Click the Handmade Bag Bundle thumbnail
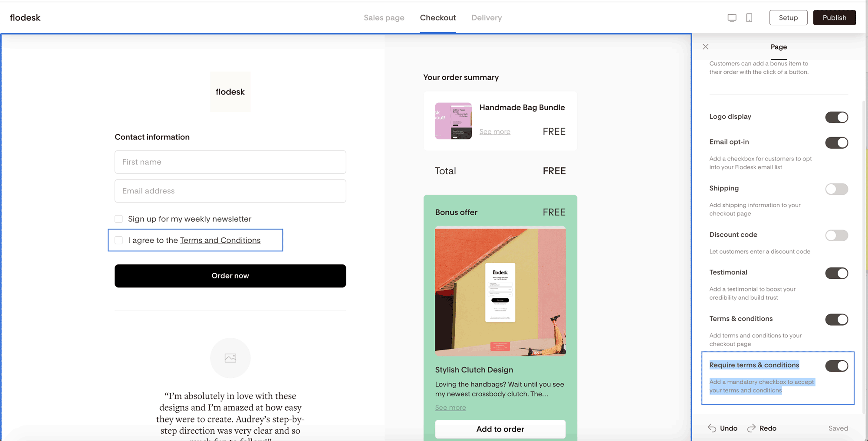 (x=453, y=121)
